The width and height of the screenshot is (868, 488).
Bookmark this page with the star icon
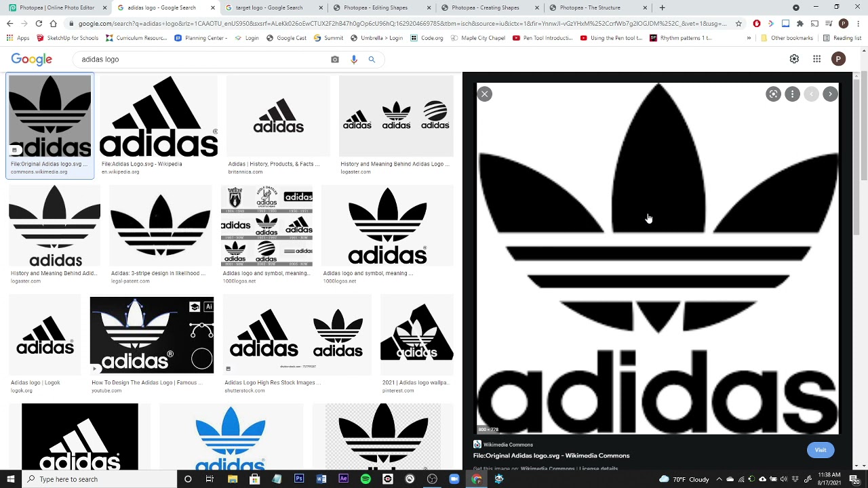(x=738, y=24)
